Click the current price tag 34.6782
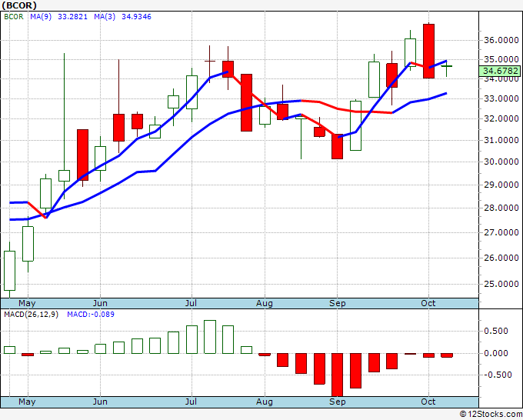The height and width of the screenshot is (420, 523). click(501, 71)
